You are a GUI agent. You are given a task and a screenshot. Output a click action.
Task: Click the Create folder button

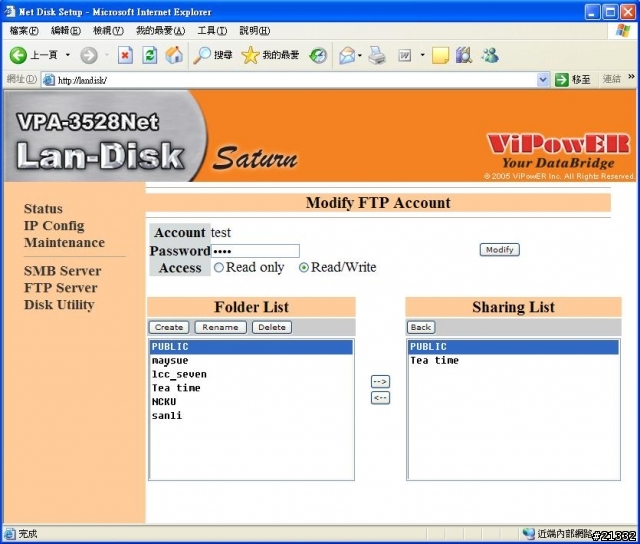coord(169,327)
